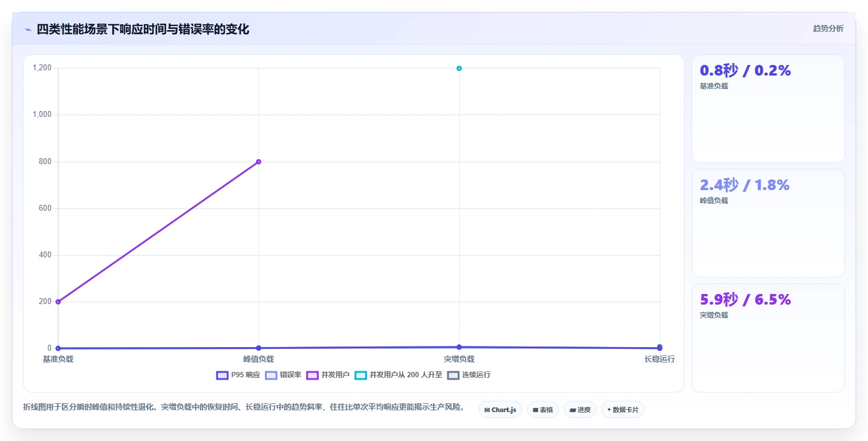Open the 2.4秒 / 1.8% 峰值负载 card
This screenshot has height=441, width=868.
click(768, 223)
